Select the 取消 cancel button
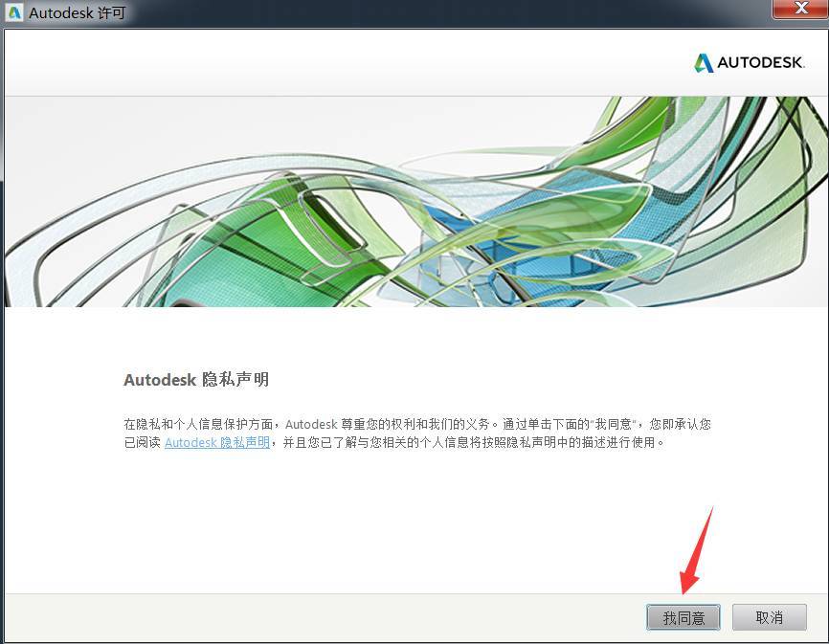This screenshot has width=829, height=644. point(769,617)
